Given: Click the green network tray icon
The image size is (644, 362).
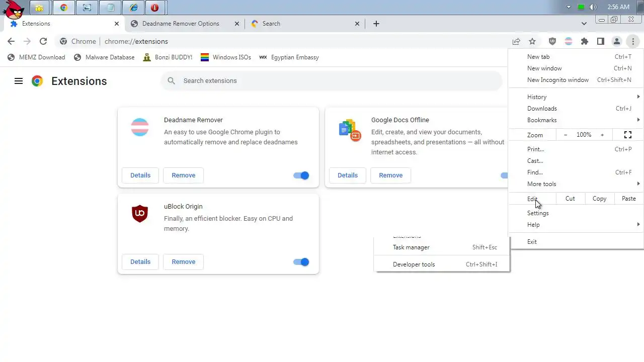Looking at the screenshot, I should pyautogui.click(x=581, y=7).
